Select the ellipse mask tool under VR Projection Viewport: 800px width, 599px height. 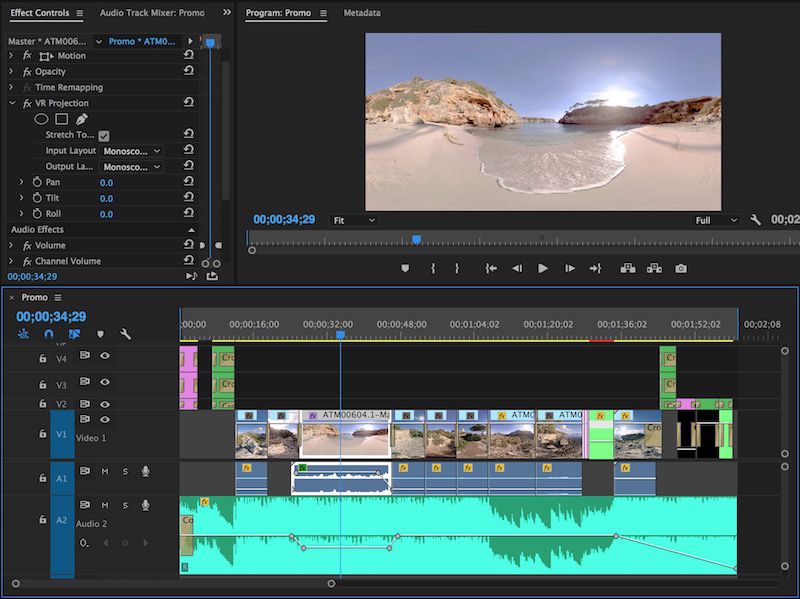41,119
